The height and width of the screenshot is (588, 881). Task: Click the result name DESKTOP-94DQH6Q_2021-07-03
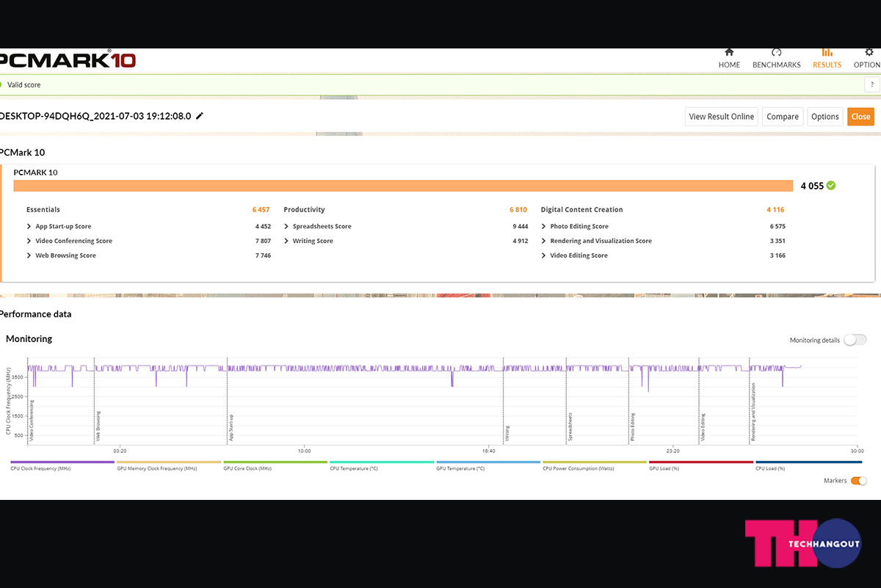95,116
